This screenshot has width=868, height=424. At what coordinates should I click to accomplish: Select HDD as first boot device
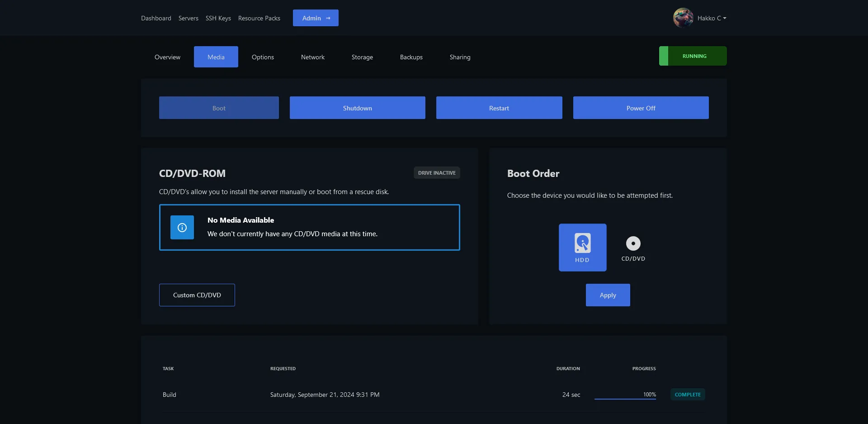point(582,247)
